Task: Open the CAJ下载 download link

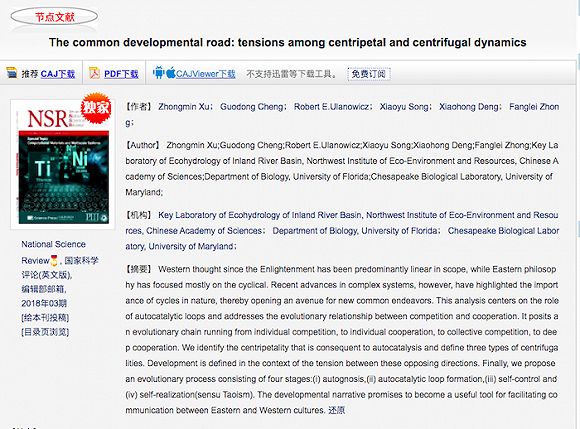Action: [x=58, y=74]
